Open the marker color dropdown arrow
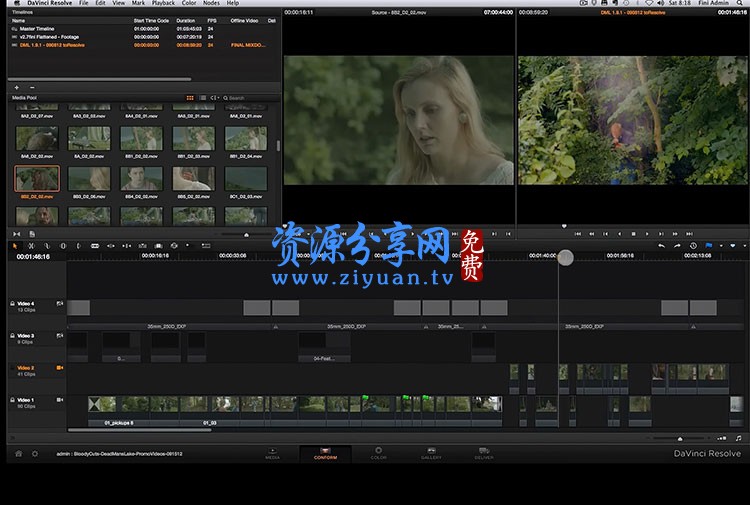The height and width of the screenshot is (505, 750). pos(744,246)
